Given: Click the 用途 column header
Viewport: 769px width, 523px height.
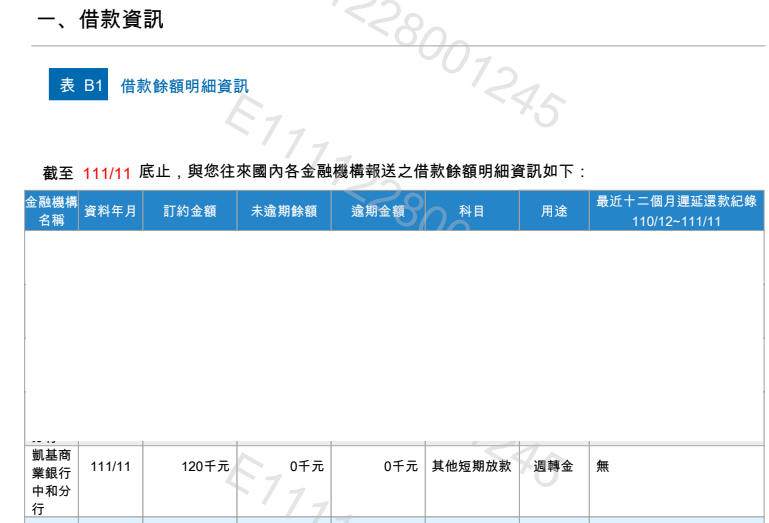Looking at the screenshot, I should point(553,211).
